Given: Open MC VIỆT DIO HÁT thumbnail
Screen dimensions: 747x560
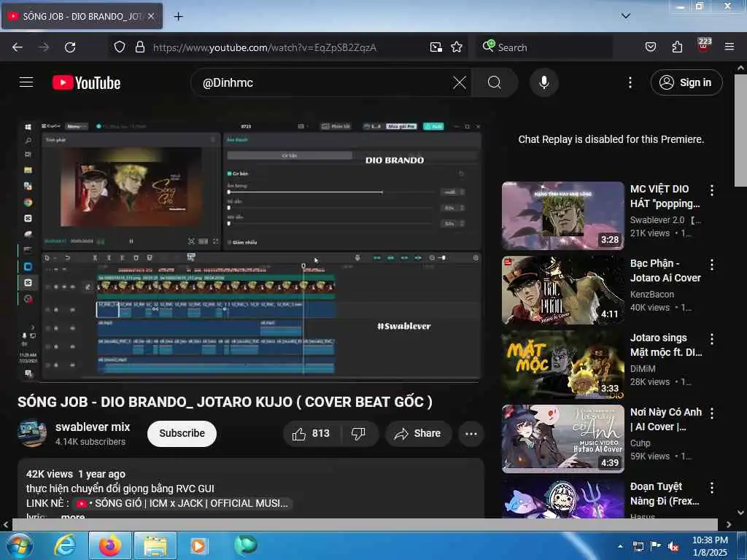Looking at the screenshot, I should point(562,216).
